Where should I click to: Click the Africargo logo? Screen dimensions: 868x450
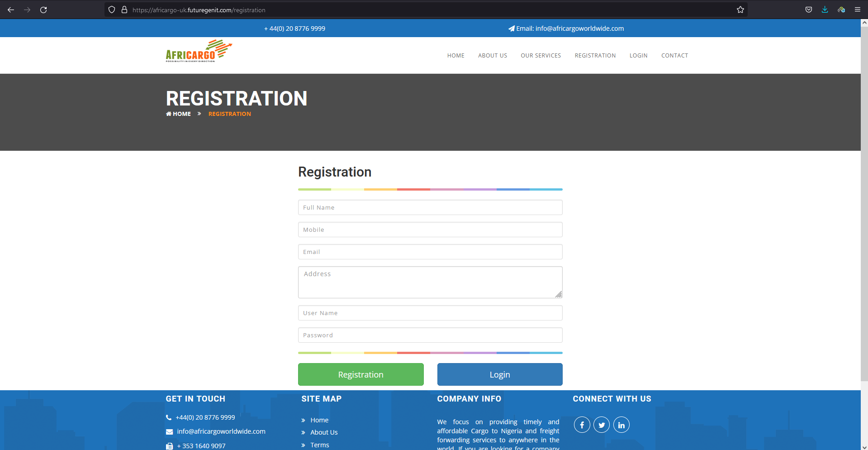click(199, 51)
